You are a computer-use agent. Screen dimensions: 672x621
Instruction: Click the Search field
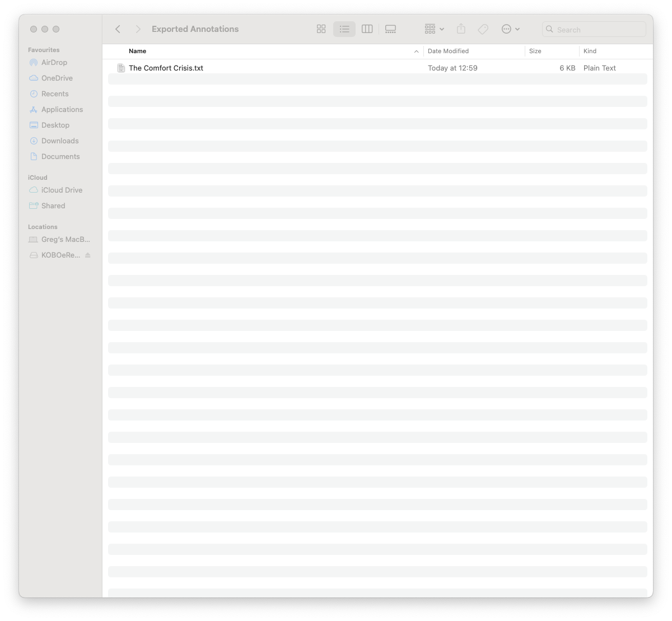594,29
